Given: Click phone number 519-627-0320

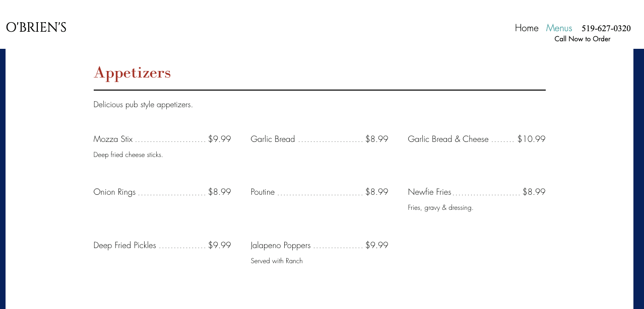Looking at the screenshot, I should tap(606, 28).
